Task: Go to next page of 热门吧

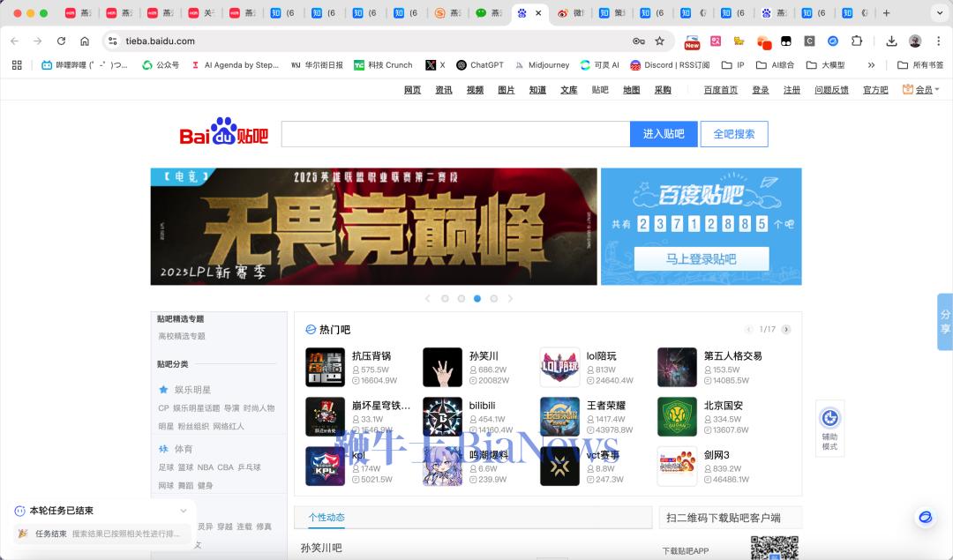Action: pyautogui.click(x=786, y=330)
